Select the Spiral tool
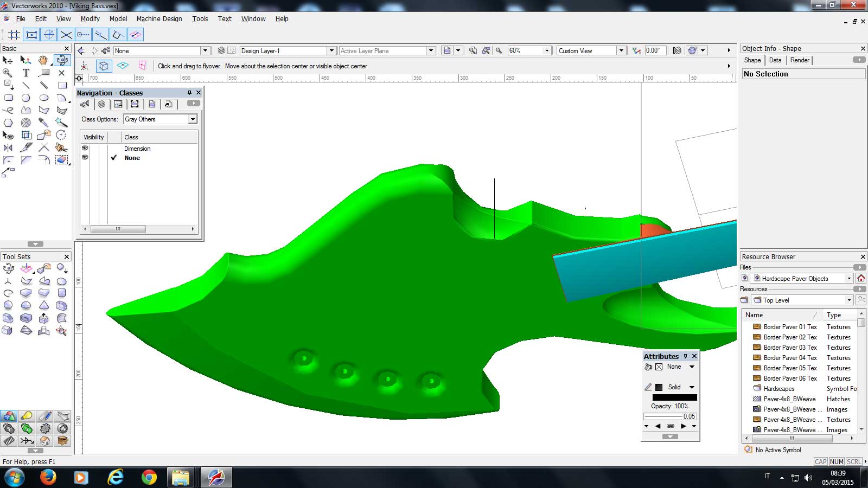 [x=25, y=123]
